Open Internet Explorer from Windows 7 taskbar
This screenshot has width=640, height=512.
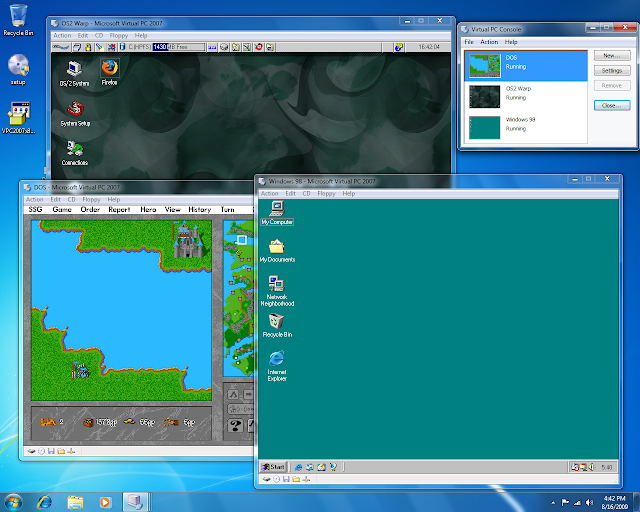coord(44,502)
